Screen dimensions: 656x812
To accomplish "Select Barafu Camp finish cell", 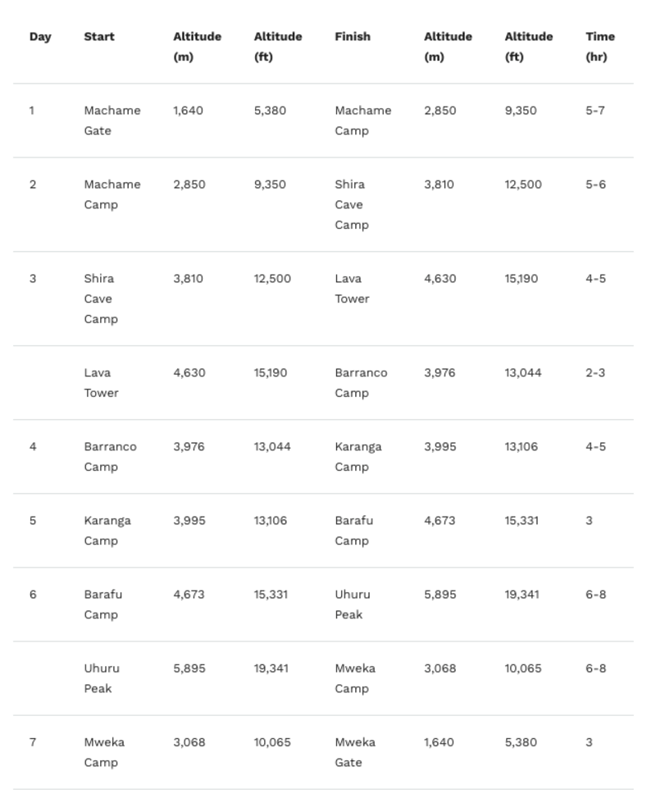I will pyautogui.click(x=353, y=531).
